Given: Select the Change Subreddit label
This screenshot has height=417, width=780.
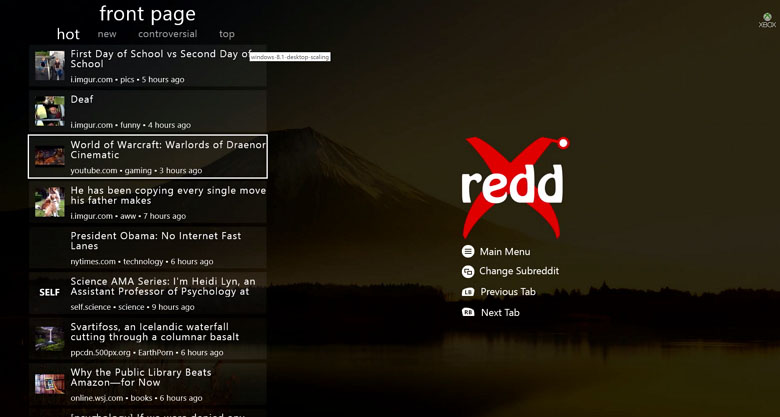Looking at the screenshot, I should click(x=519, y=271).
